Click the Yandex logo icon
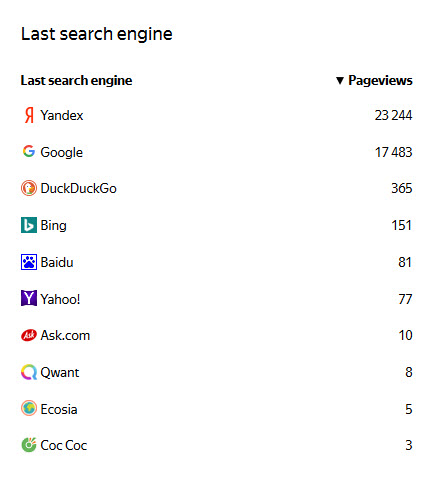This screenshot has height=486, width=433. click(29, 115)
